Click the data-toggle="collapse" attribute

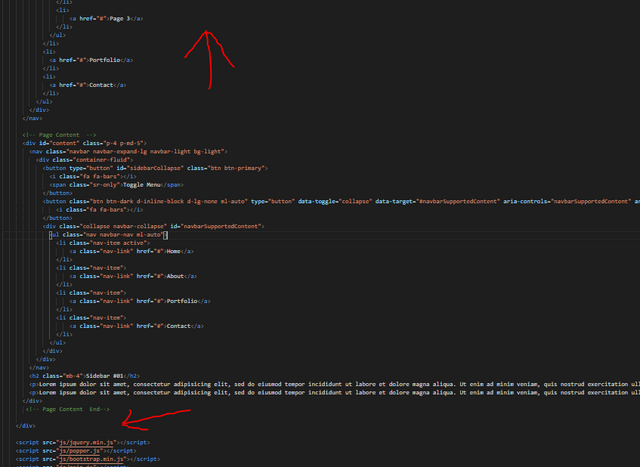(335, 201)
